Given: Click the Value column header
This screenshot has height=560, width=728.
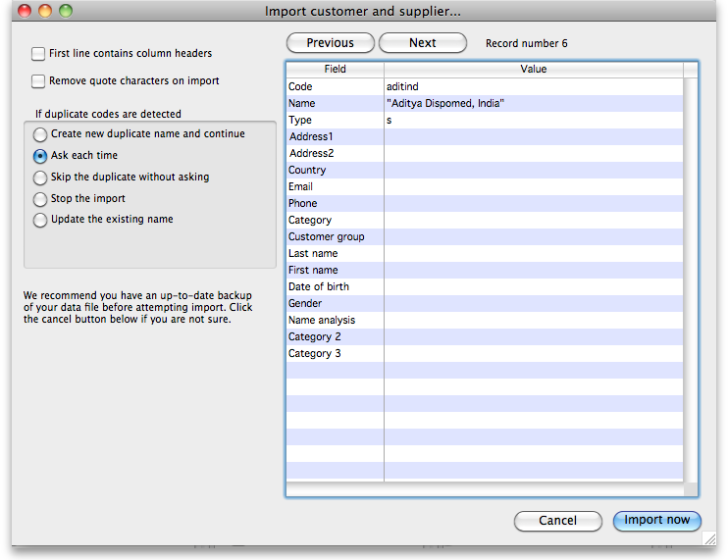Looking at the screenshot, I should click(533, 70).
